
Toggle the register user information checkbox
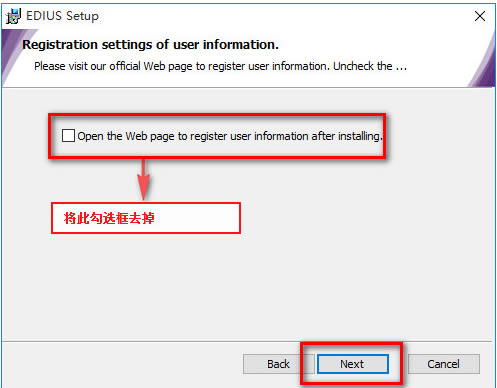pyautogui.click(x=68, y=136)
